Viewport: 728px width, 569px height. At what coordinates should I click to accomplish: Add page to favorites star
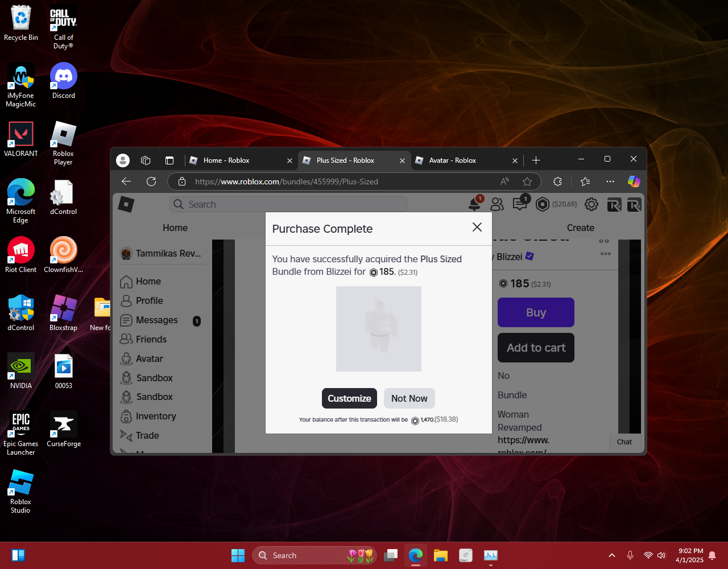pyautogui.click(x=527, y=182)
